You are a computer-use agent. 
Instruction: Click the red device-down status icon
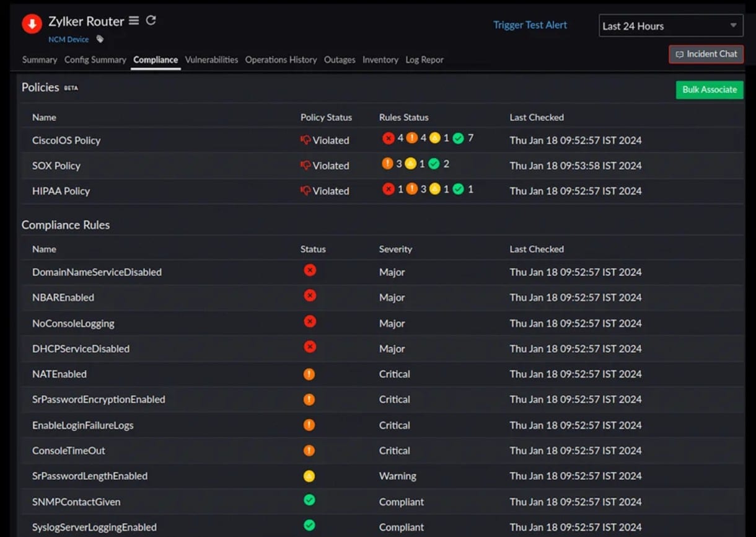(32, 24)
